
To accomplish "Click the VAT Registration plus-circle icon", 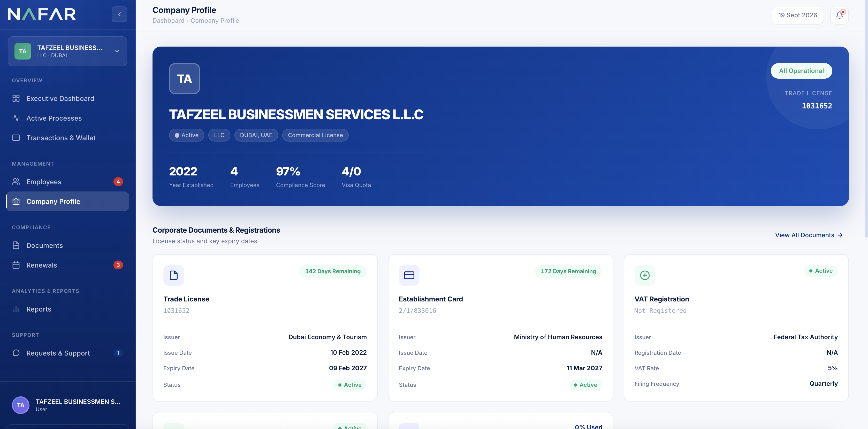I will 645,275.
